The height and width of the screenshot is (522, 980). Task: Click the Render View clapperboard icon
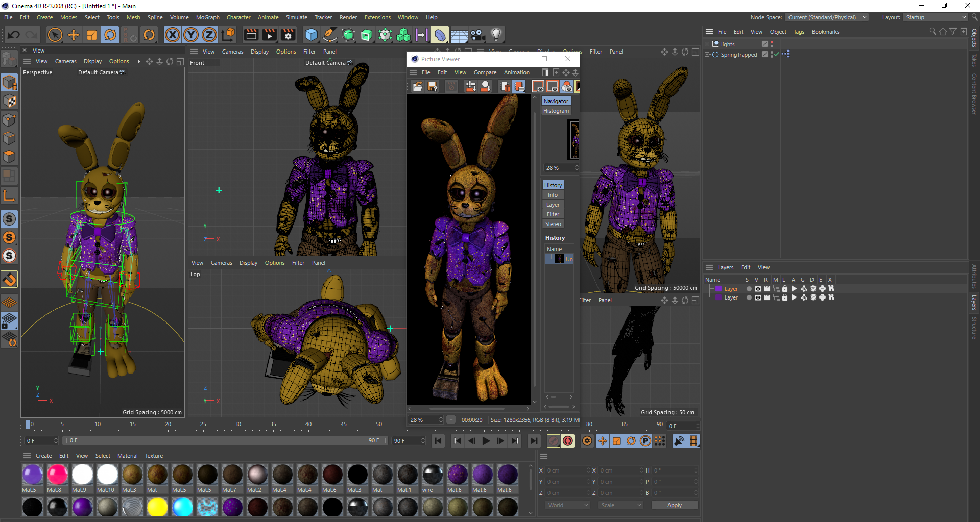coord(251,35)
